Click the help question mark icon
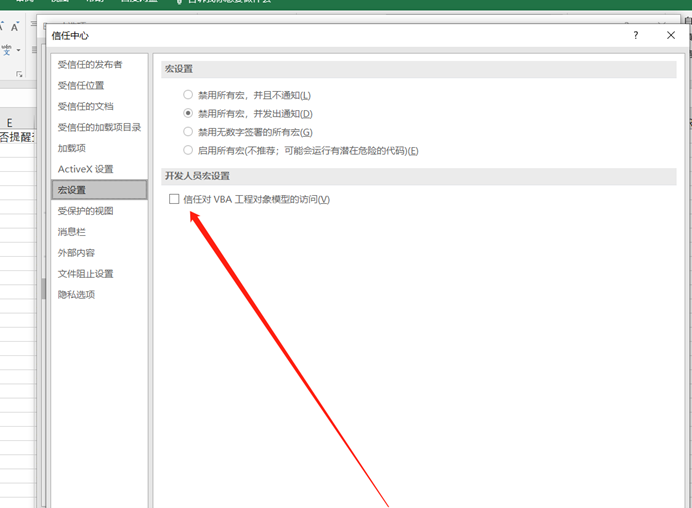This screenshot has height=508, width=692. [x=636, y=35]
